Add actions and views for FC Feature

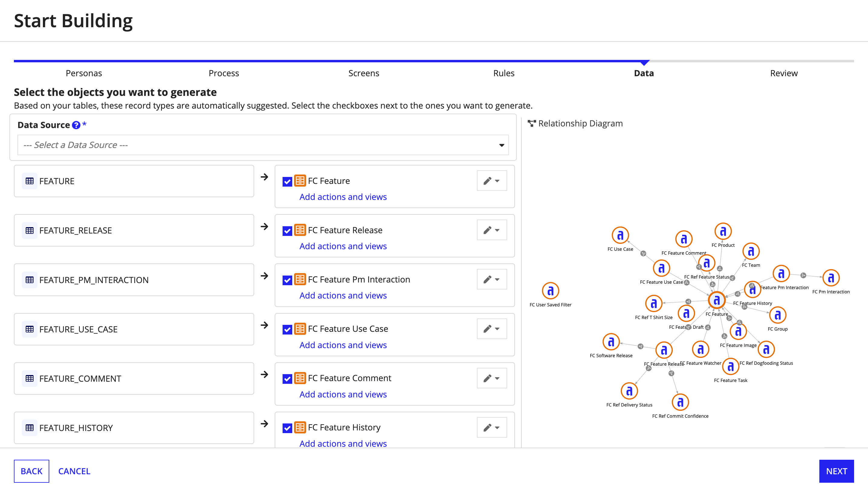pos(343,197)
